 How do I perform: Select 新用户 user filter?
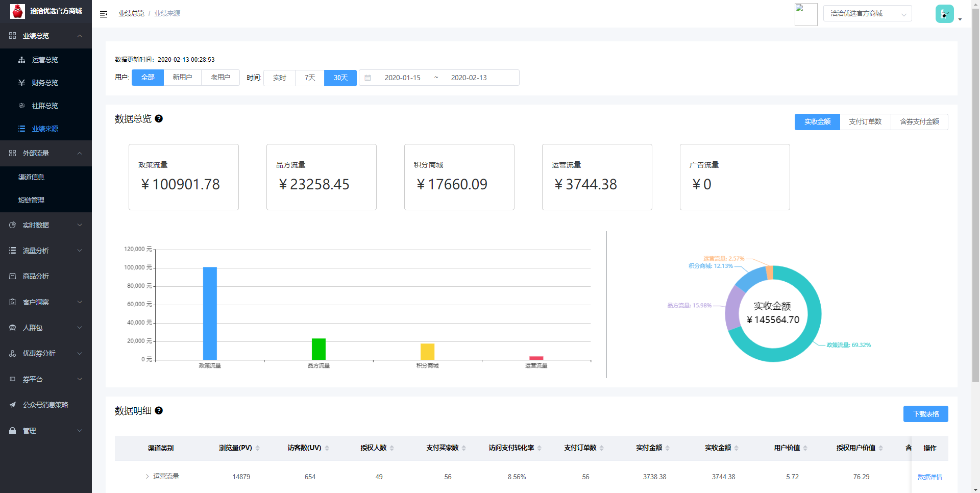tap(182, 78)
